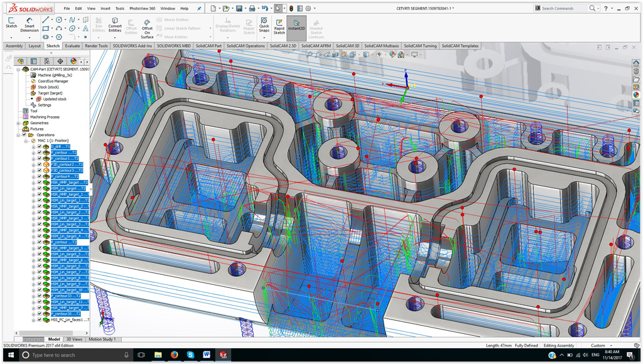
Task: Choose the Text sketch tool
Action: coord(85,28)
